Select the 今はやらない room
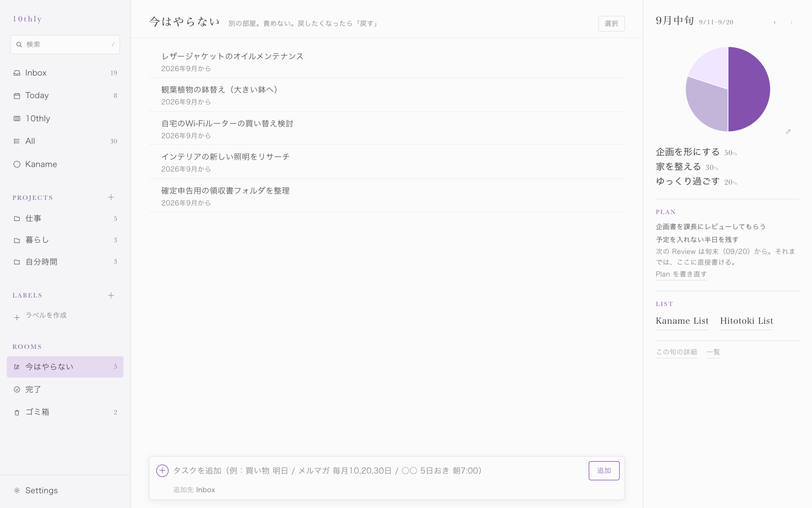 tap(65, 366)
